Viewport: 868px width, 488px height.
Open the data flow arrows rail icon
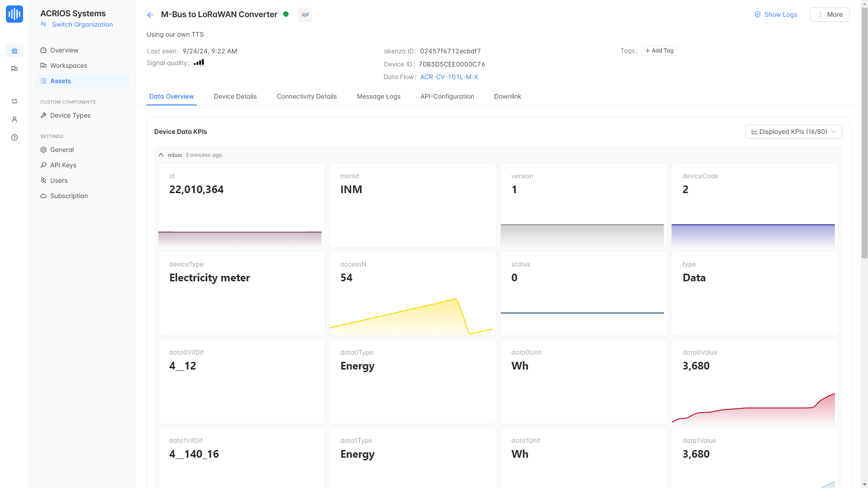click(14, 101)
